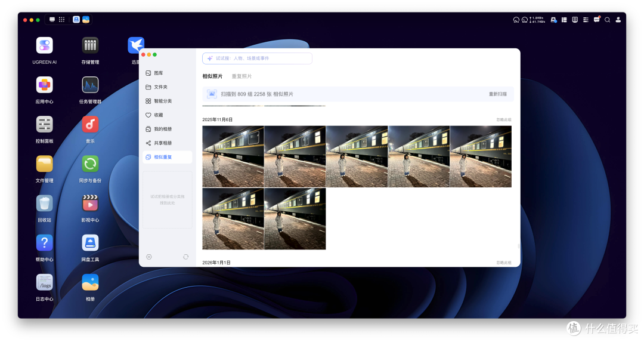Click the sidebar refresh sync icon
Screen dimensions: 644x342
click(x=185, y=257)
